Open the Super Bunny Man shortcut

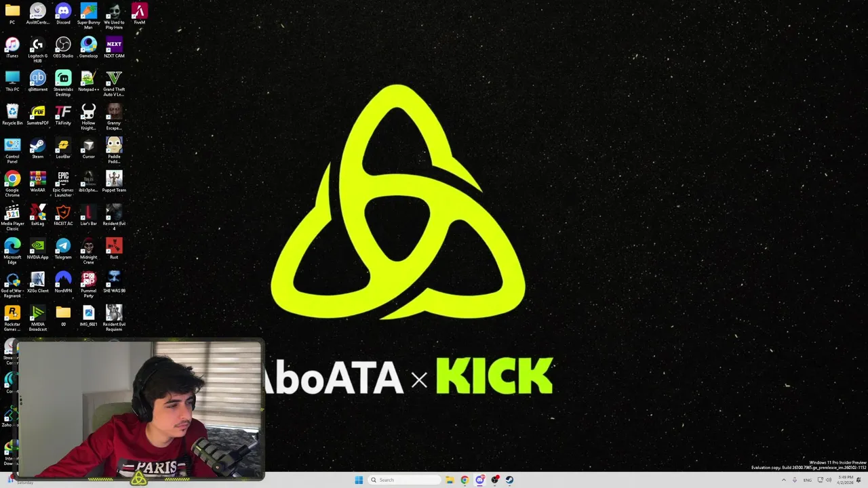(x=88, y=16)
